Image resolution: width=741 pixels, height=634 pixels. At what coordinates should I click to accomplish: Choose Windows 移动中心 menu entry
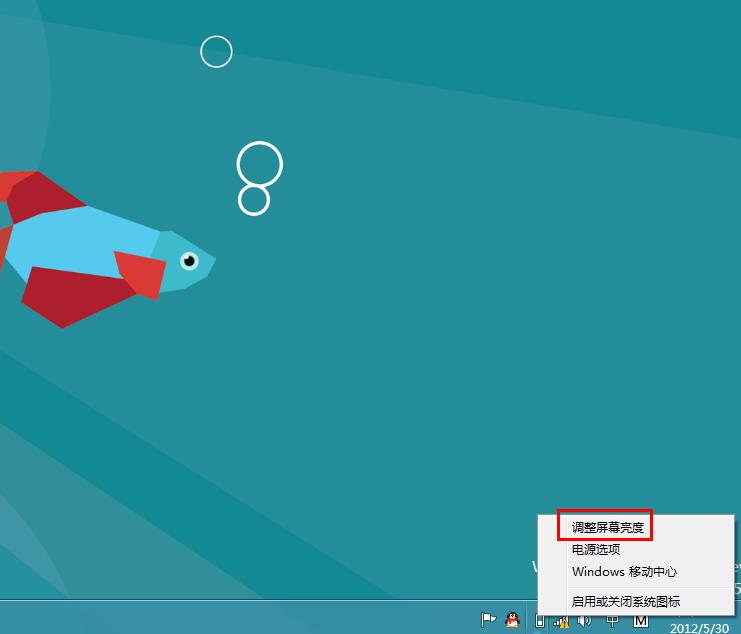tap(624, 572)
